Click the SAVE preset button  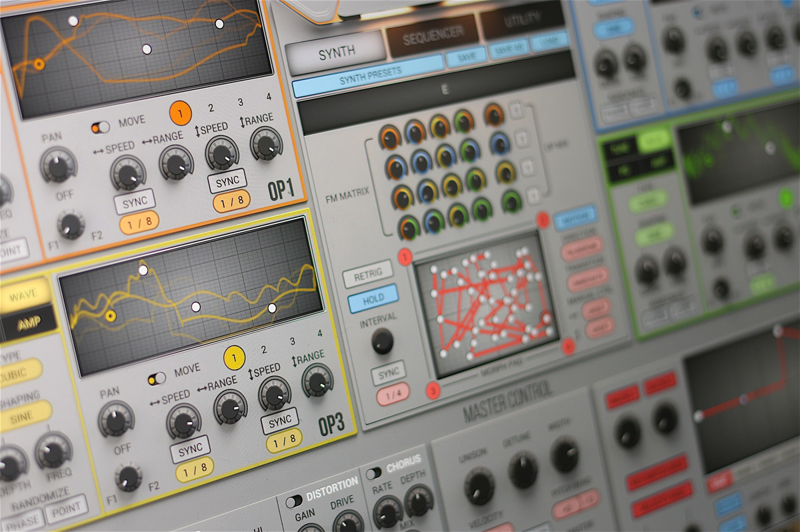click(466, 57)
